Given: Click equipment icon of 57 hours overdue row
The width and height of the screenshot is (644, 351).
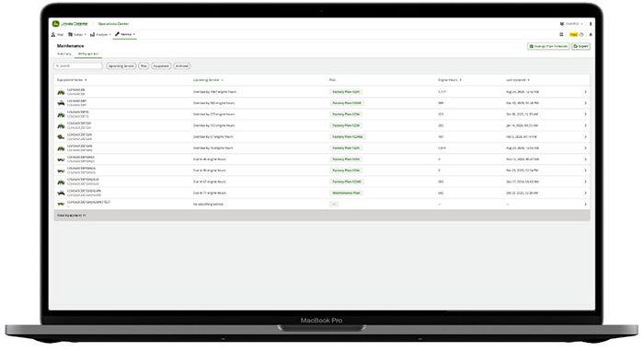Looking at the screenshot, I should point(61,137).
